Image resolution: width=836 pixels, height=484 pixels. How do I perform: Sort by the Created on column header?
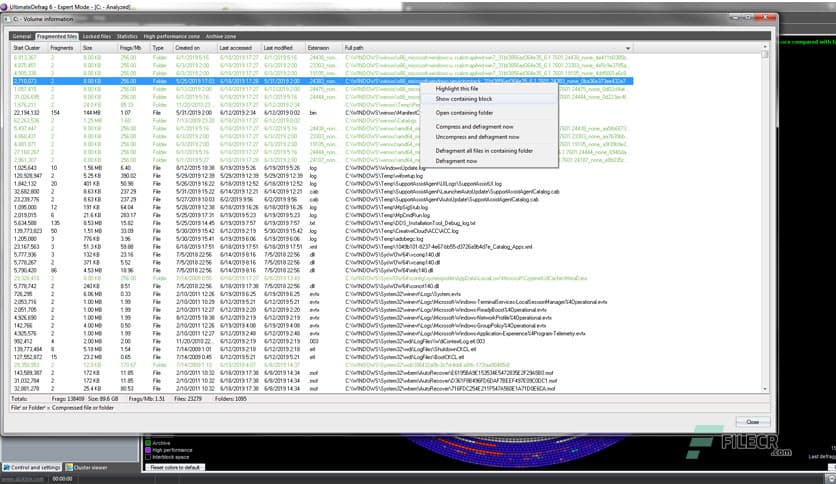point(195,48)
